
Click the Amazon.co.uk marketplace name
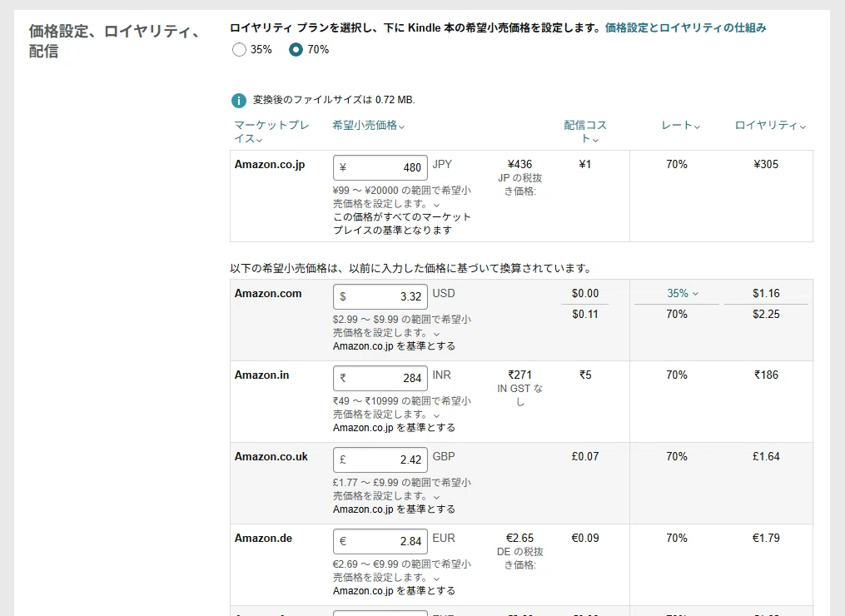click(271, 456)
